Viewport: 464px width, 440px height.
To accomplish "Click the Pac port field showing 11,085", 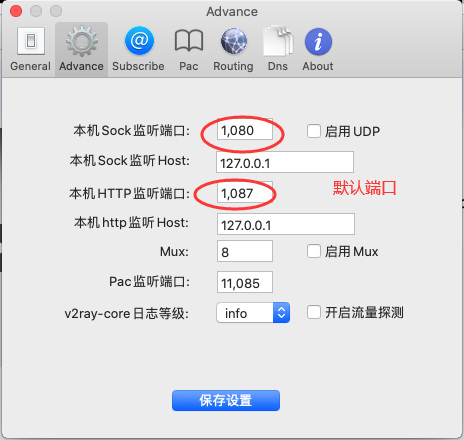I will (245, 282).
